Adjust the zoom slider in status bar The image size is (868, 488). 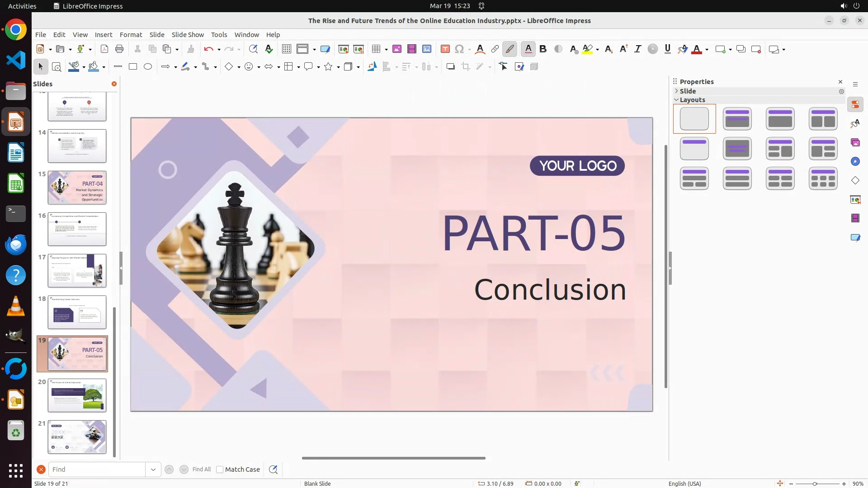[x=815, y=484]
